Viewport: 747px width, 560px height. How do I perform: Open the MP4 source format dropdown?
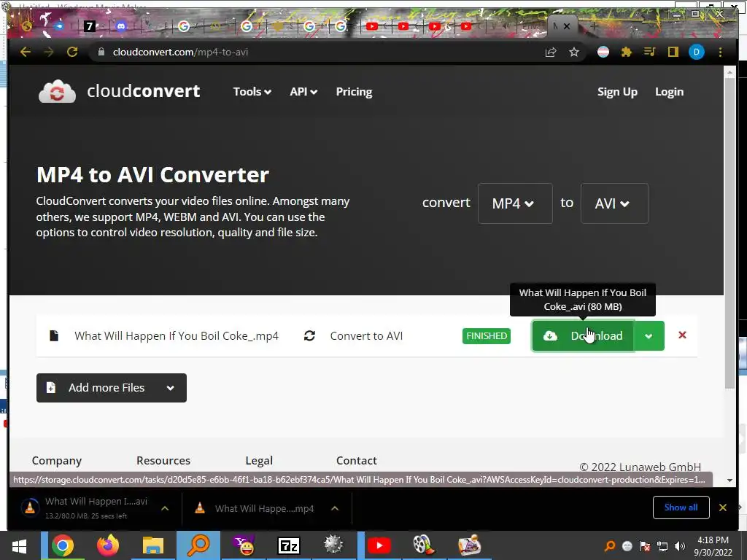[x=515, y=203]
